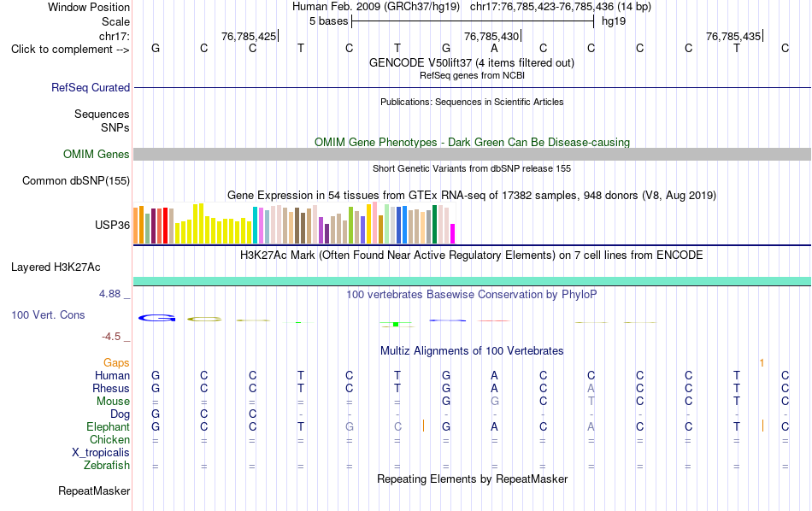Click the hg19 label beside scale bar
Screen dimensions: 812x511
point(614,21)
